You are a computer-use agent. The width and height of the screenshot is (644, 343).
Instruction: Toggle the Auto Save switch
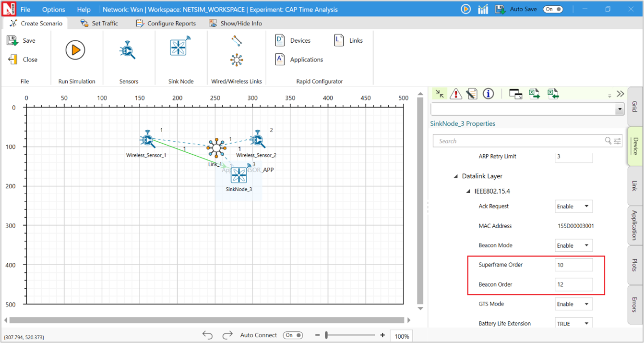552,9
